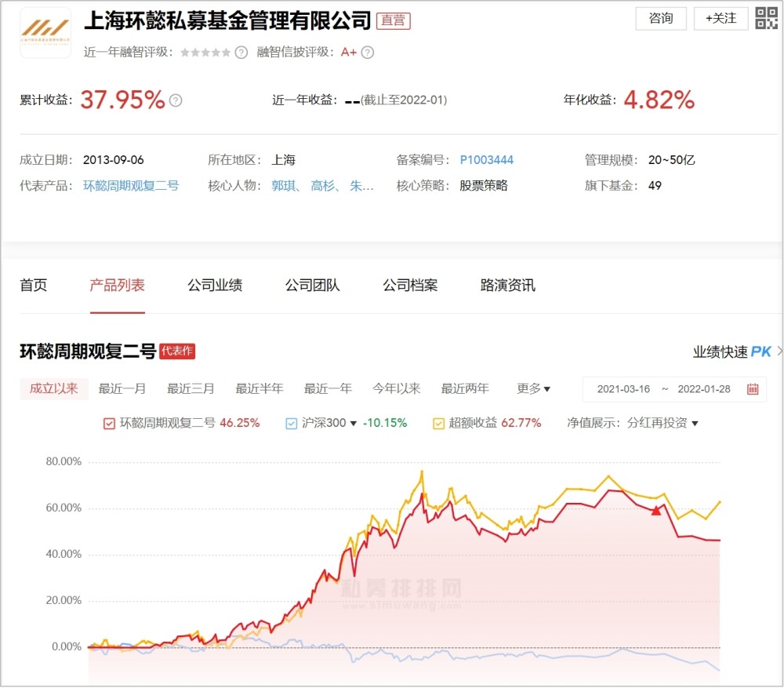Expand the 更多 time range dropdown
Viewport: 784px width, 688px height.
point(533,389)
